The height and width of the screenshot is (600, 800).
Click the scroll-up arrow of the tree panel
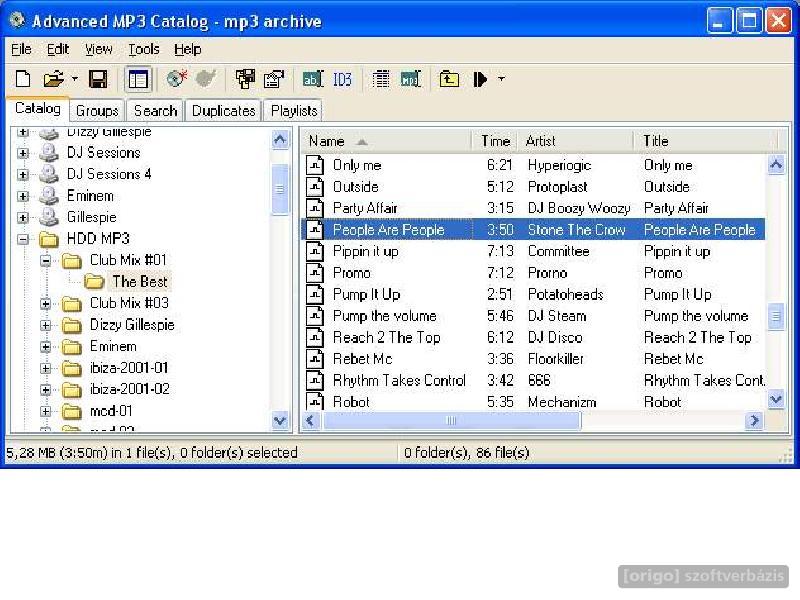(x=280, y=139)
